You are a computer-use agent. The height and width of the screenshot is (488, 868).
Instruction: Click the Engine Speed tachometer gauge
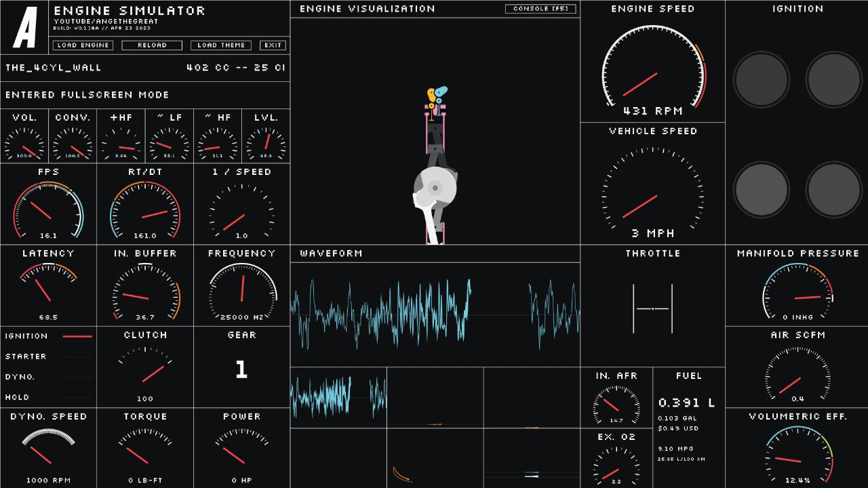click(653, 71)
